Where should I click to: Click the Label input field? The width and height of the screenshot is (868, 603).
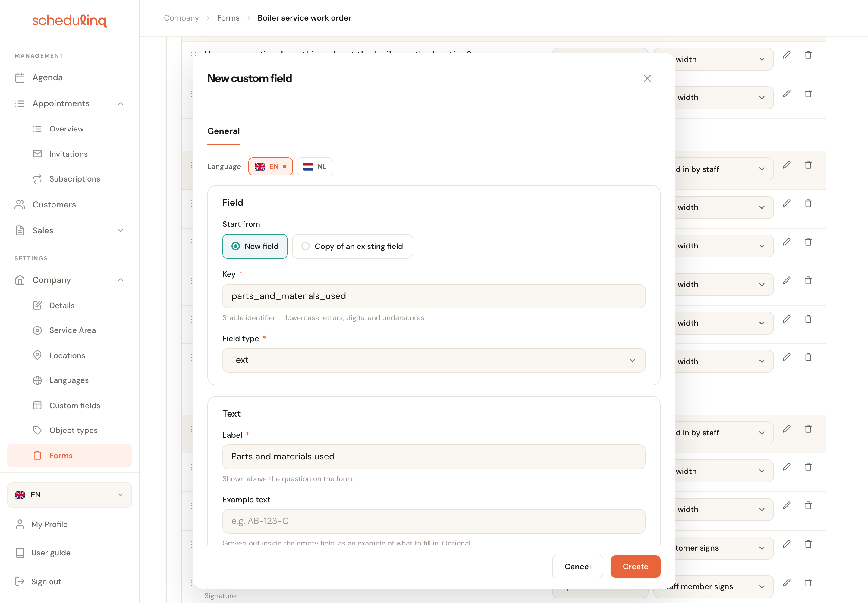[x=434, y=456]
